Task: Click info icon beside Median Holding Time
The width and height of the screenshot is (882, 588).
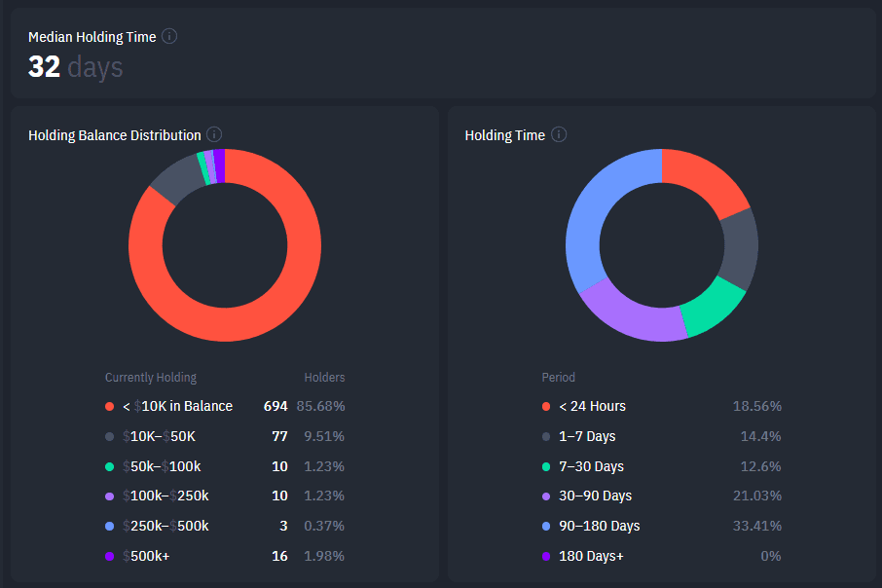Action: pyautogui.click(x=169, y=36)
